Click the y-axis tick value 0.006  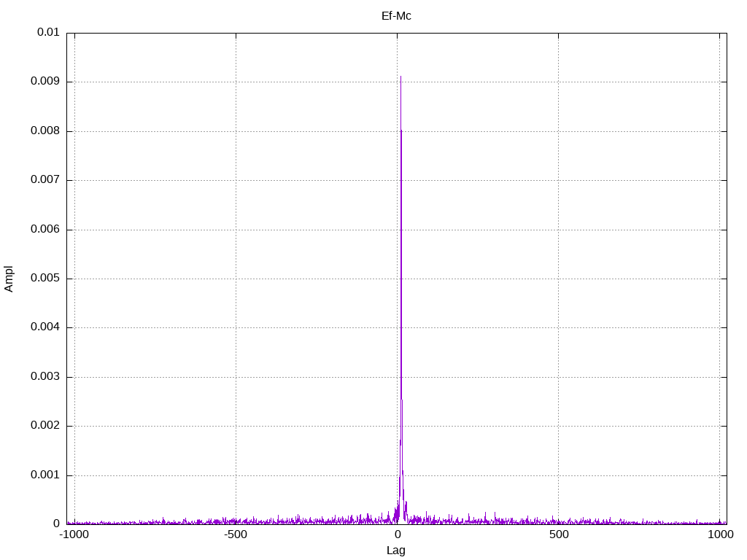point(45,230)
